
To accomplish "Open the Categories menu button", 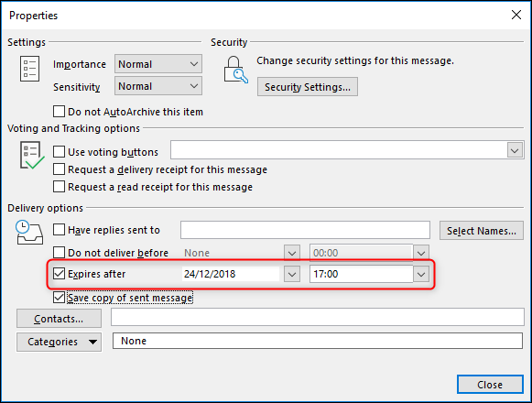I will pos(59,342).
